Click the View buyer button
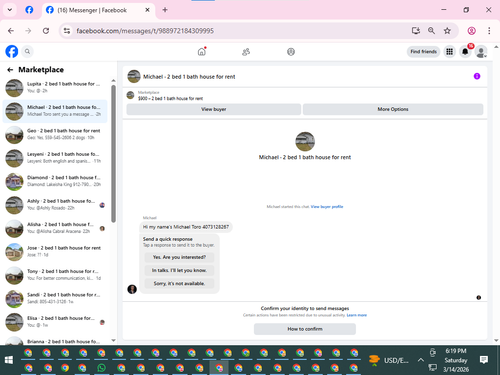The image size is (500, 375). (x=214, y=109)
